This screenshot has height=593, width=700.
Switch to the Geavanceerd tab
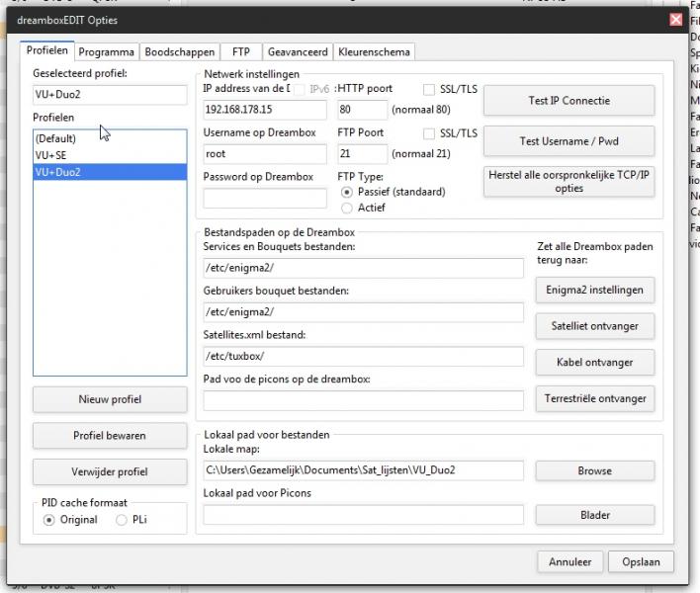[297, 51]
